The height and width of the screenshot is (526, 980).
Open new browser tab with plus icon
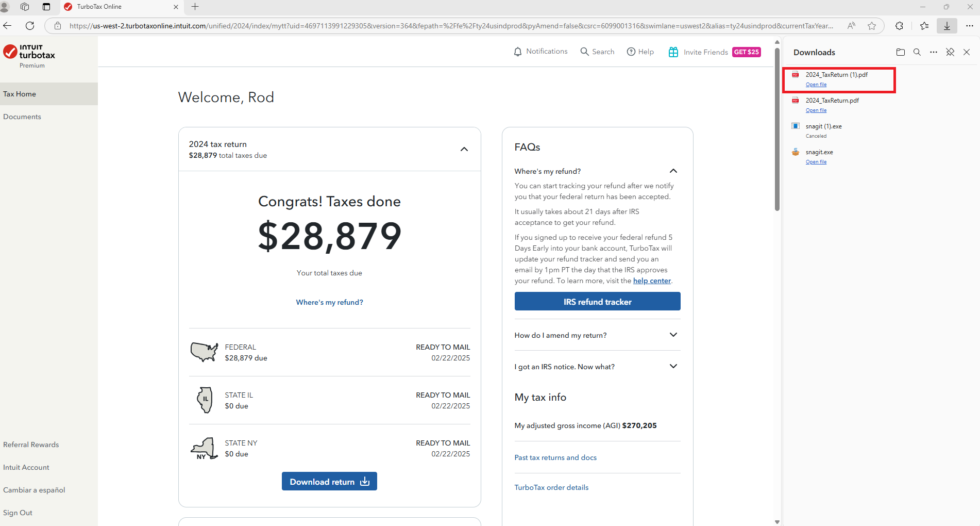(195, 7)
